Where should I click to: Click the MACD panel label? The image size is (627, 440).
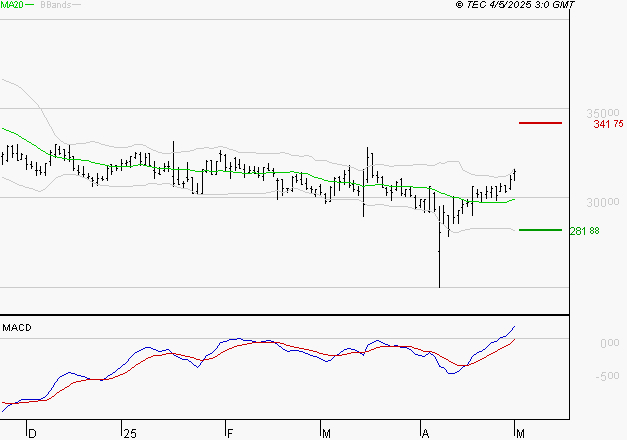coord(17,328)
